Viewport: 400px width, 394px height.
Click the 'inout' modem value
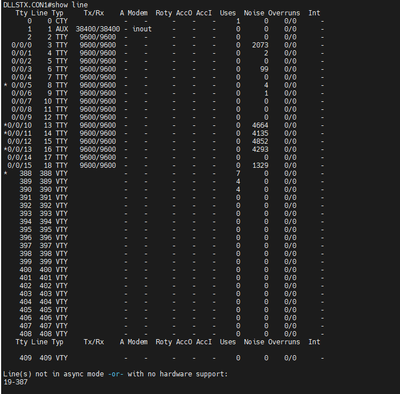[x=142, y=29]
